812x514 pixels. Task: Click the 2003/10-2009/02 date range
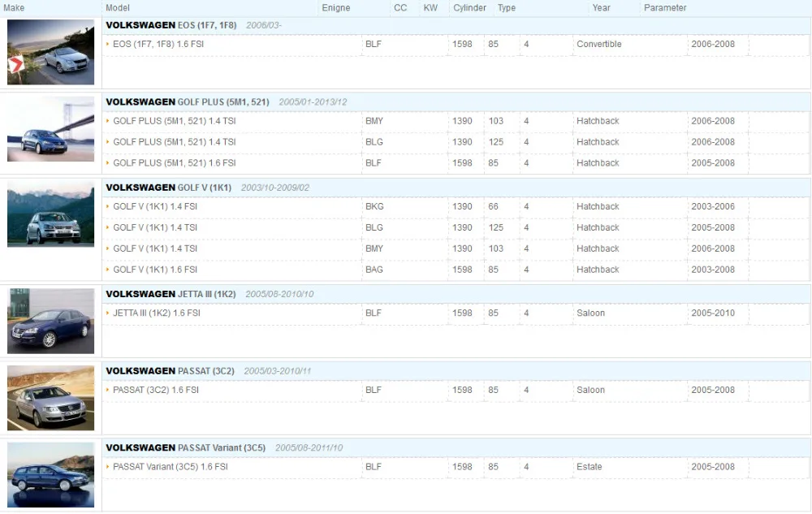[x=275, y=188]
